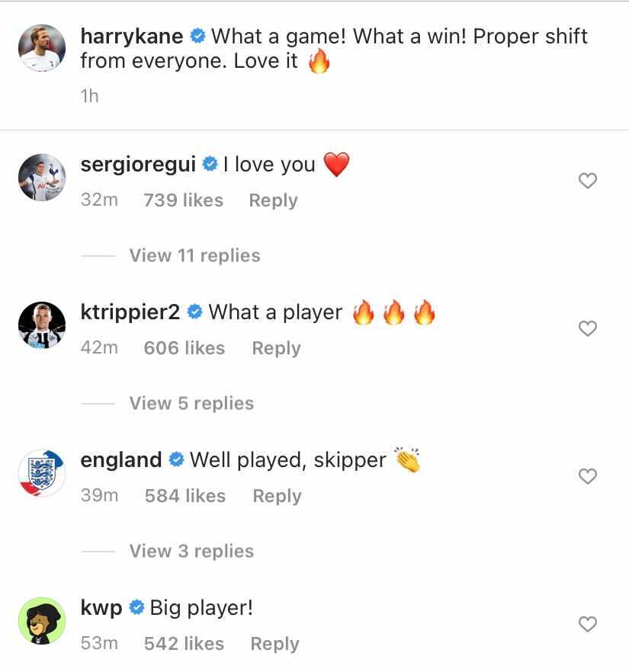Viewport: 629px width, 672px height.
Task: Reply to england's comment
Action: (277, 497)
